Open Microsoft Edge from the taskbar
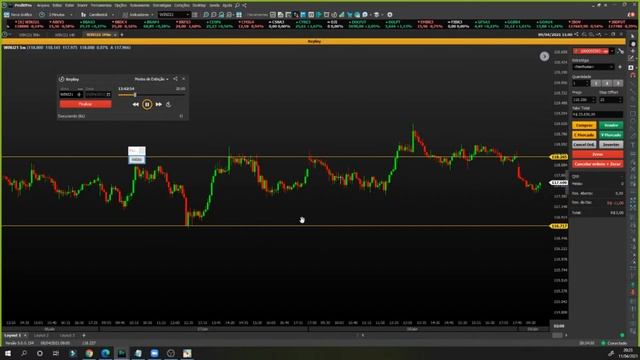The height and width of the screenshot is (360, 640). click(x=105, y=353)
